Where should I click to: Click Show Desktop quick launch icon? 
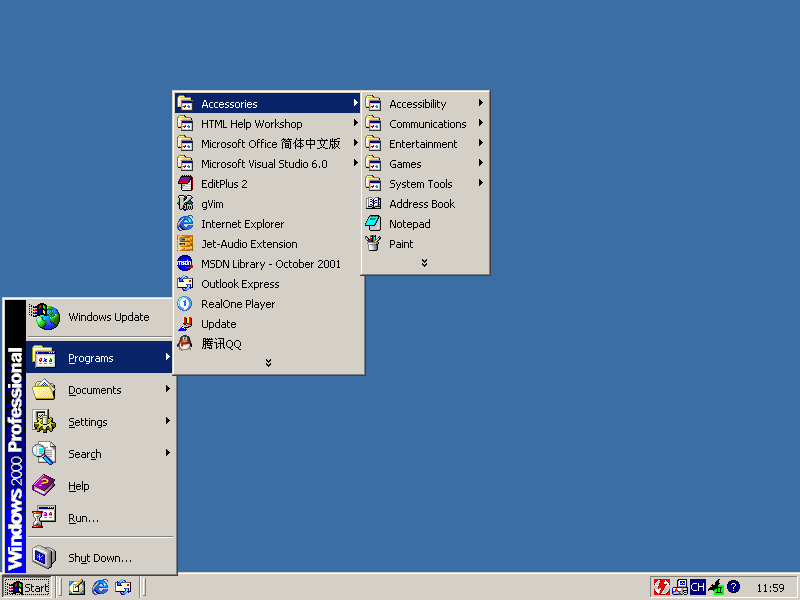pos(77,588)
